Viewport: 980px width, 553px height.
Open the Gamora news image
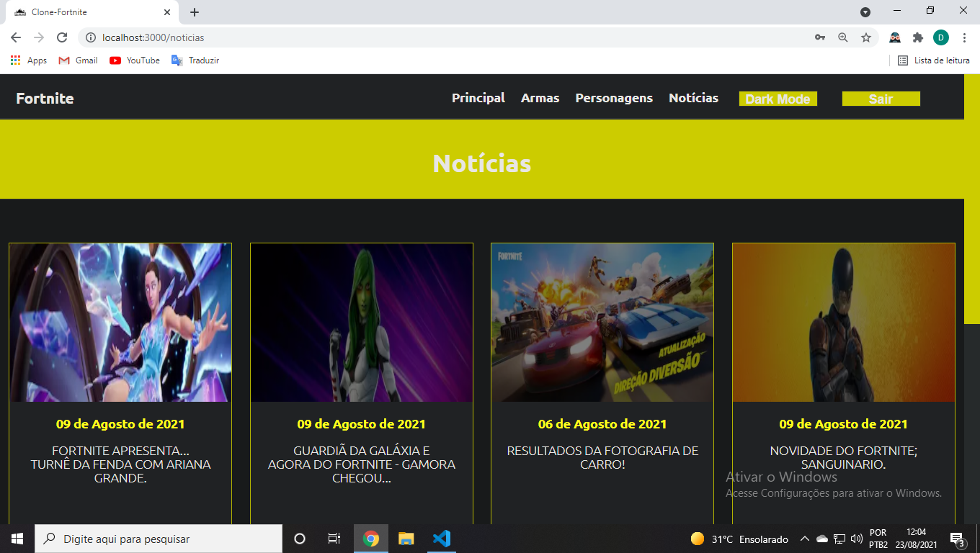(x=362, y=323)
